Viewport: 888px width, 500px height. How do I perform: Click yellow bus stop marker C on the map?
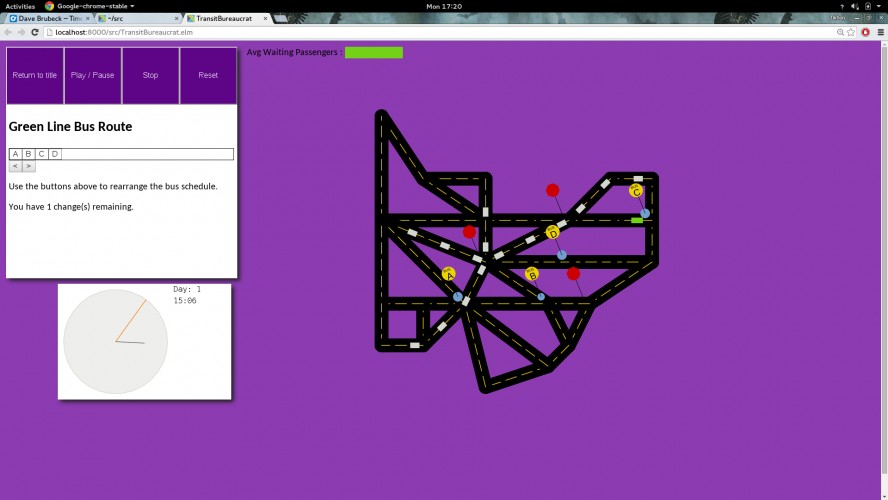pyautogui.click(x=636, y=191)
